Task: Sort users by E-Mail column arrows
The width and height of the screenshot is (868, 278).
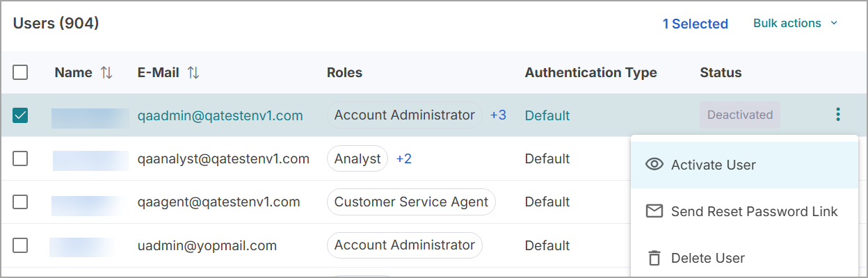Action: [193, 72]
